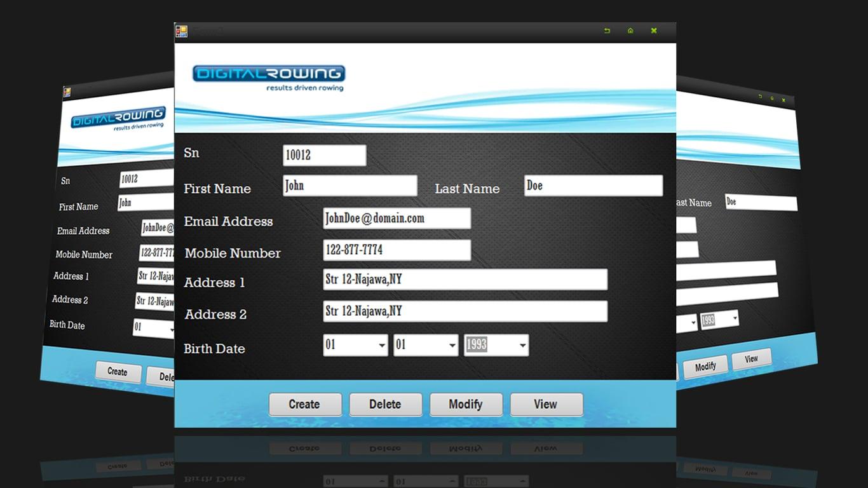The width and height of the screenshot is (868, 488).
Task: Click the green home icon in the title bar
Action: click(631, 30)
